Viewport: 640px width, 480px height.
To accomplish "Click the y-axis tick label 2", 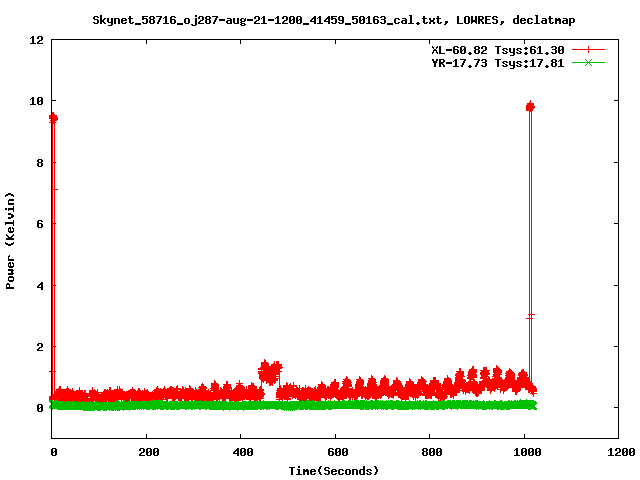I will tap(40, 347).
